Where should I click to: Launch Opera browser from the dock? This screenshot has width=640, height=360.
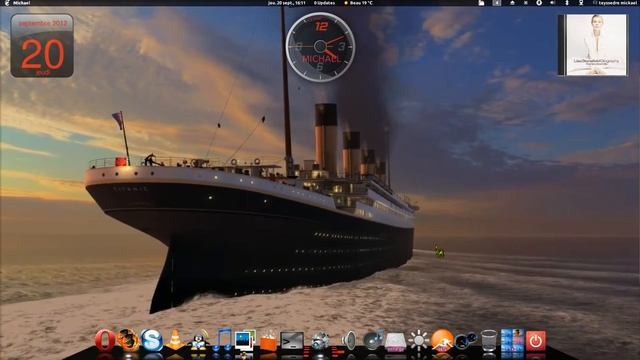tap(104, 340)
